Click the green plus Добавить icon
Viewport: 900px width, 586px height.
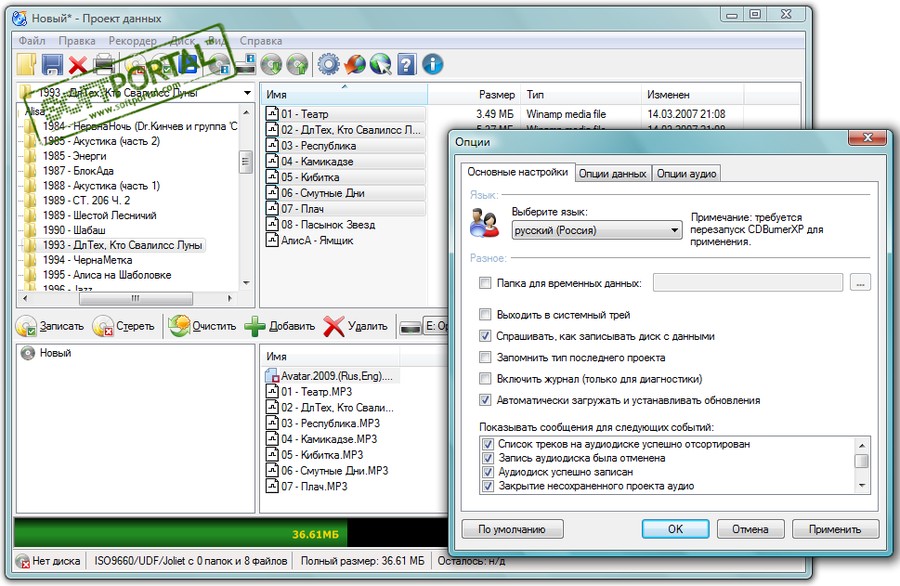point(254,326)
